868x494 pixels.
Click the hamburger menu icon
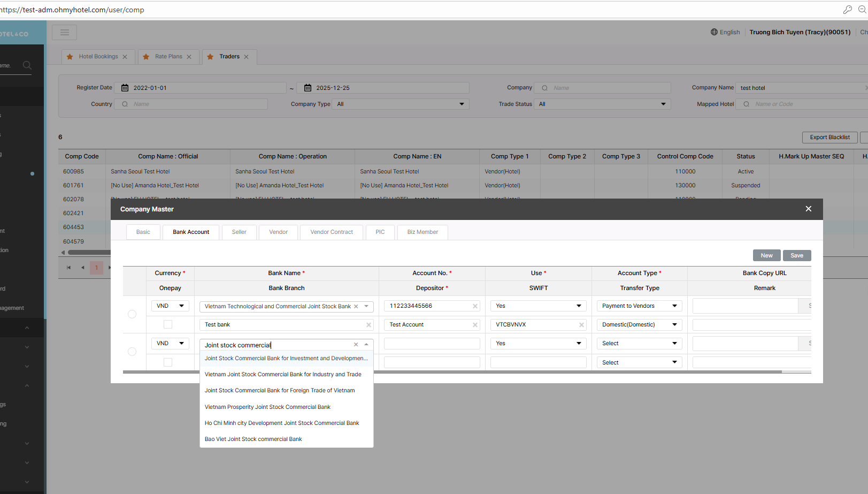(65, 33)
